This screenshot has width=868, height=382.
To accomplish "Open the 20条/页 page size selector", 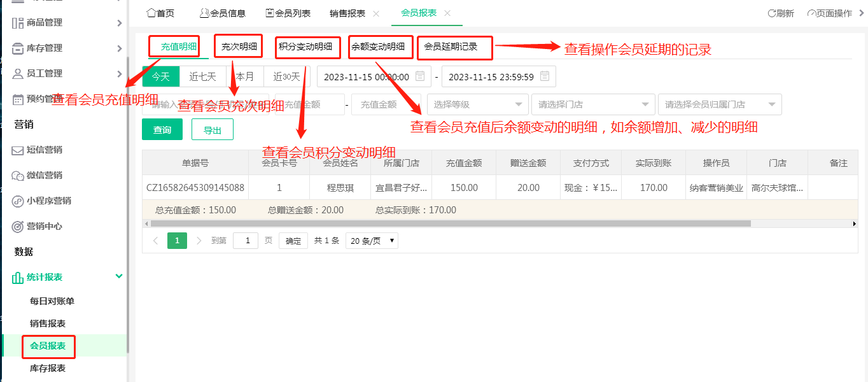I will tap(371, 240).
